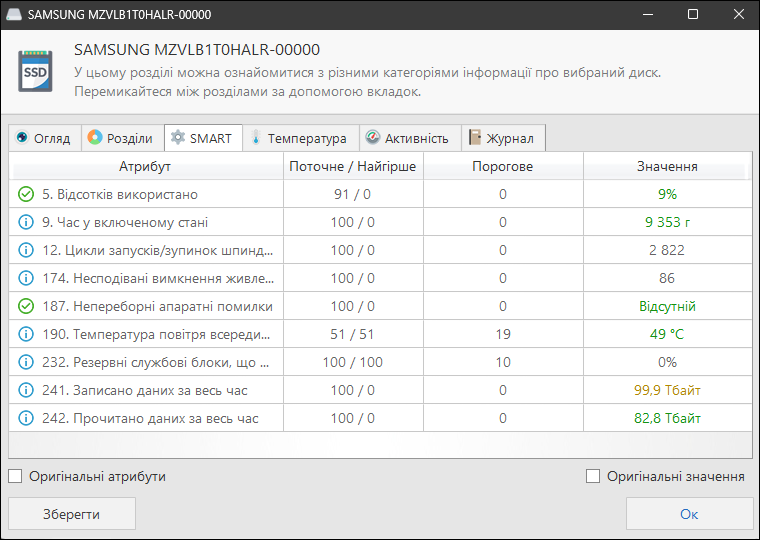Click info icon beside attribute 190 temperature
The width and height of the screenshot is (760, 540).
(x=26, y=334)
